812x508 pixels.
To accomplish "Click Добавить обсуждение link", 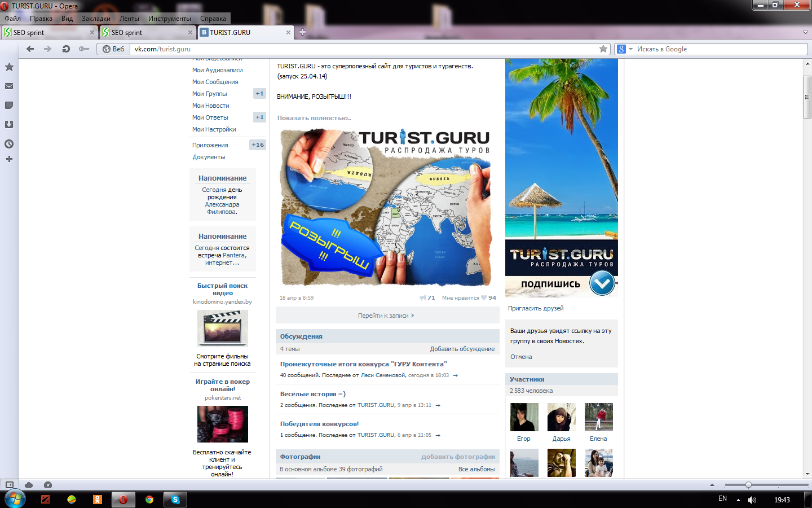I will pyautogui.click(x=462, y=349).
